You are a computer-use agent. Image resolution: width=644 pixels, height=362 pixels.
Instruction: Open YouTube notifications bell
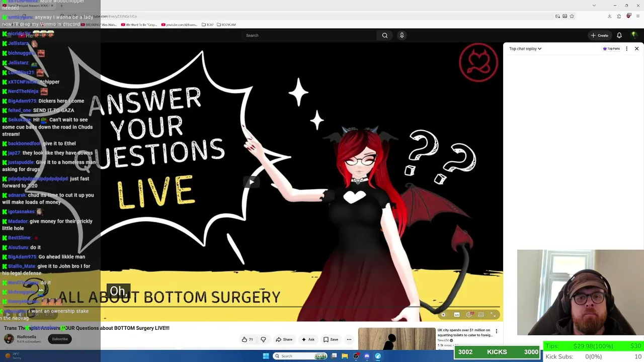click(619, 35)
